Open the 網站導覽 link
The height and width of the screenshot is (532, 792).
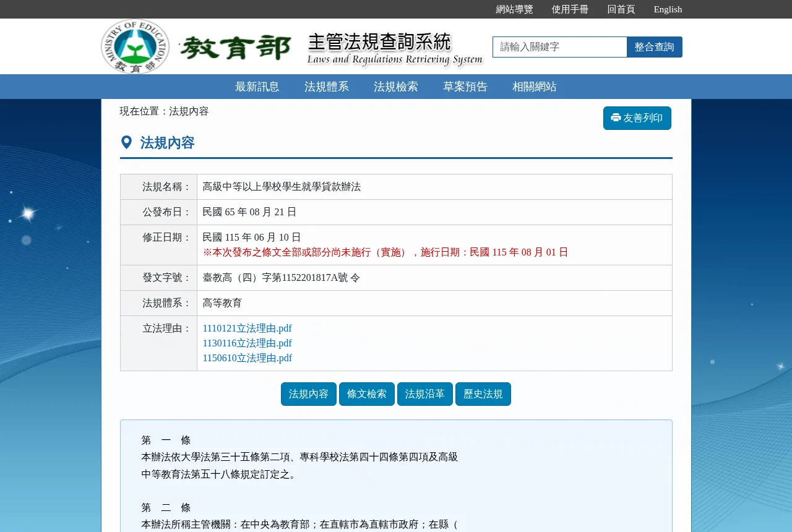(x=515, y=9)
